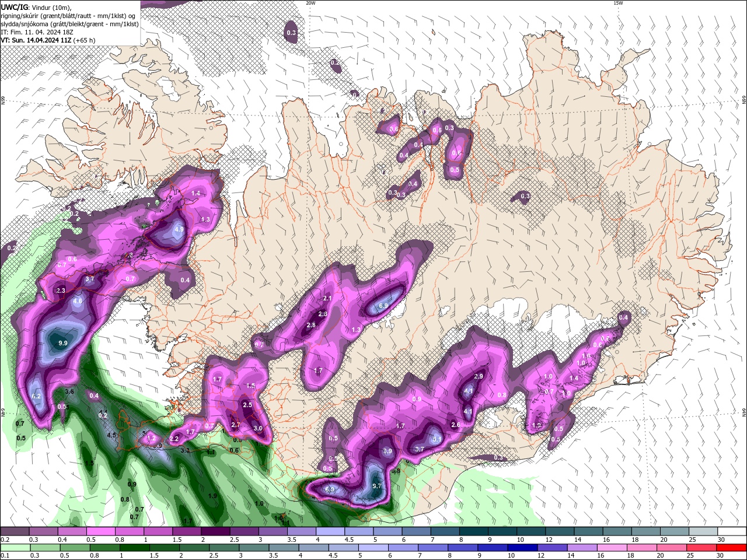Image resolution: width=747 pixels, height=560 pixels.
Task: Click the '15W' longitude label
Action: pyautogui.click(x=617, y=3)
